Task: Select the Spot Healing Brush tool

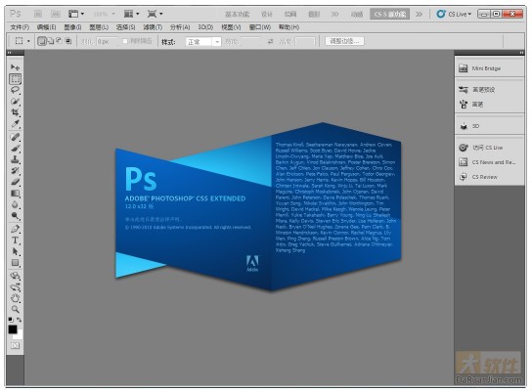Action: tap(15, 137)
